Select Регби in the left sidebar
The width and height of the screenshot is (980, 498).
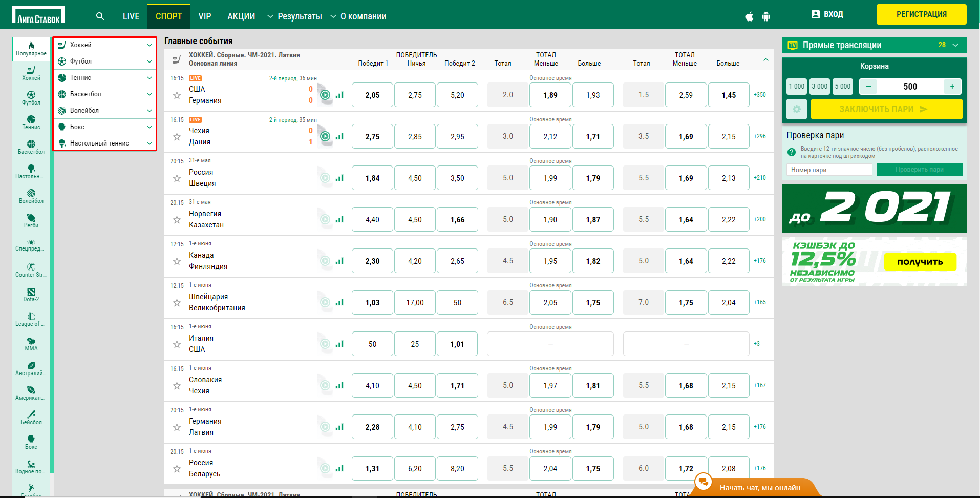31,221
